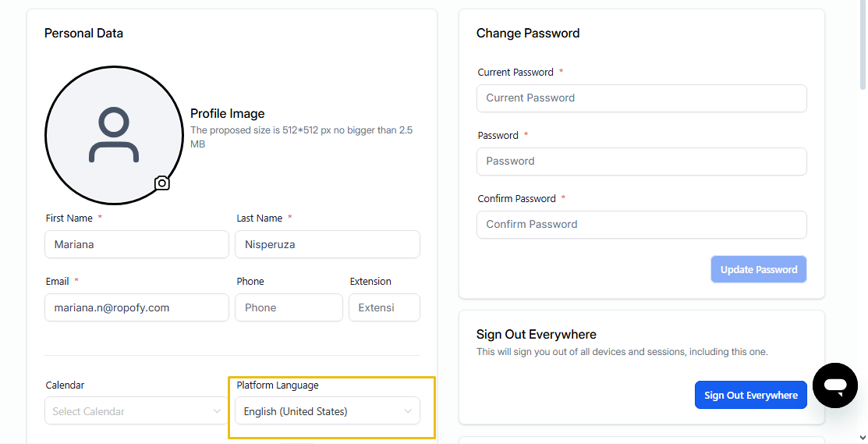868x444 pixels.
Task: Focus the First Name field containing Mariana
Action: (136, 244)
